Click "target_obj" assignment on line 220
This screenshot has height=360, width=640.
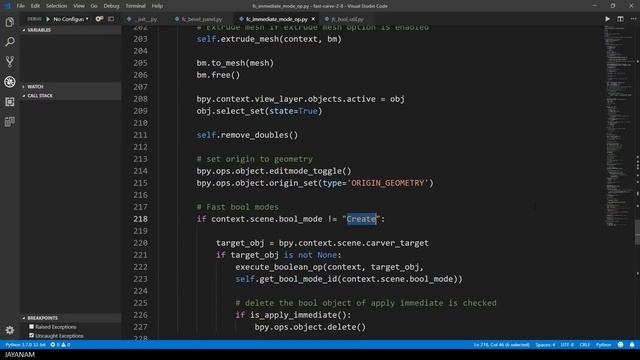point(240,243)
